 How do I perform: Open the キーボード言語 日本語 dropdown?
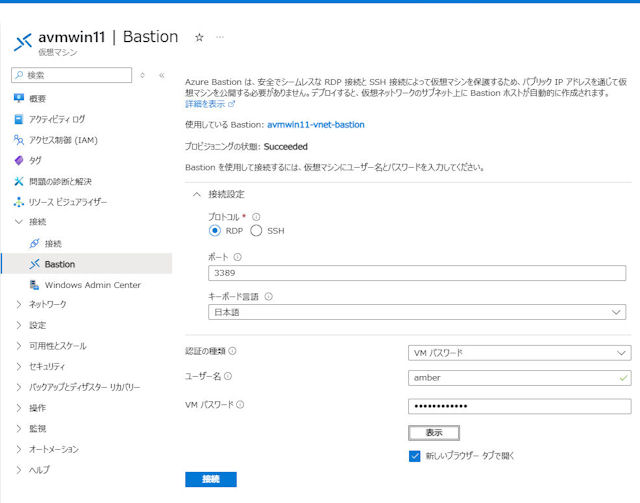[417, 312]
